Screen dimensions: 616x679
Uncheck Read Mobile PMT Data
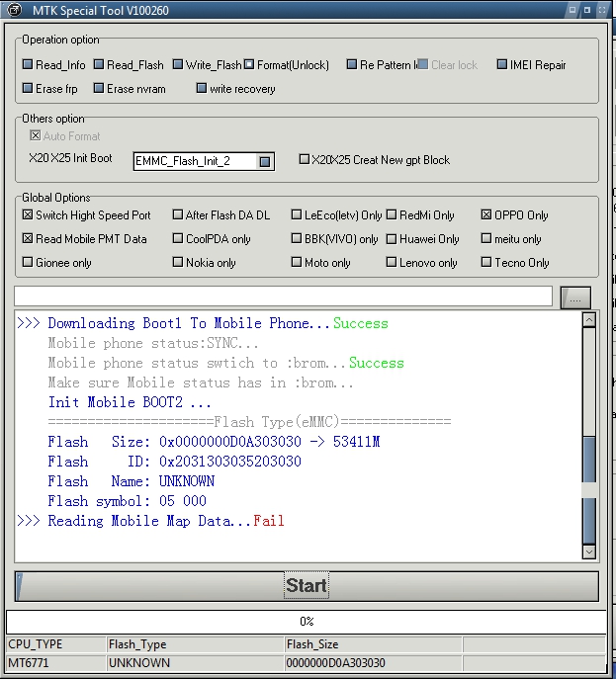(28, 238)
